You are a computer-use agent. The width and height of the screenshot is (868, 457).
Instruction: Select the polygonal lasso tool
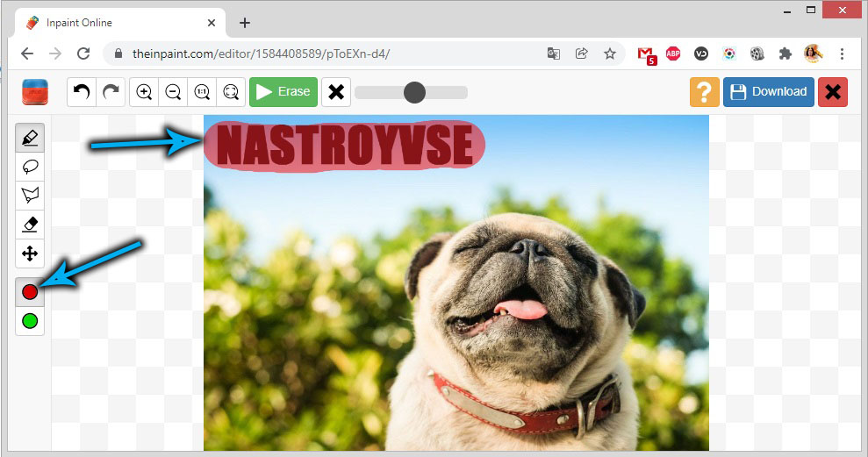(30, 196)
